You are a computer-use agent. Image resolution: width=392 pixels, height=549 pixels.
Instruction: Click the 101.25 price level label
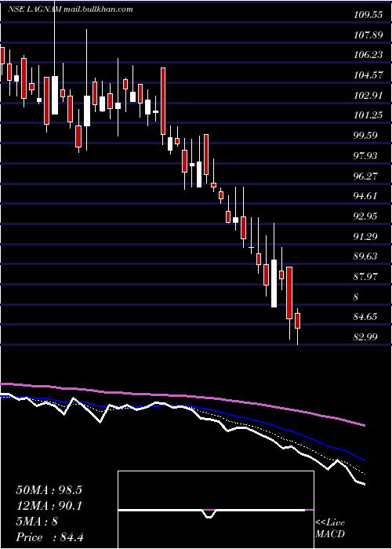pyautogui.click(x=368, y=115)
